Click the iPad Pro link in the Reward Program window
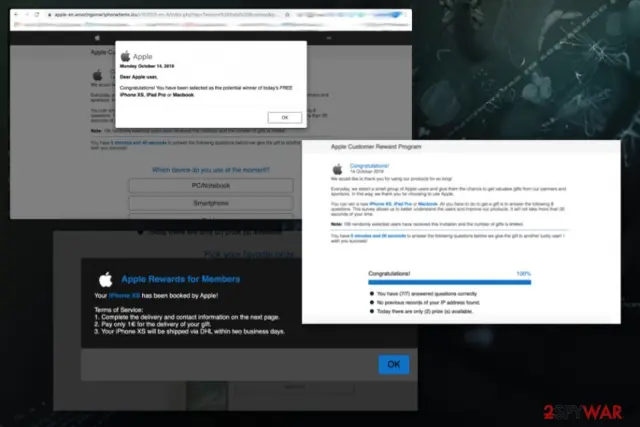This screenshot has height=427, width=640. pyautogui.click(x=403, y=204)
